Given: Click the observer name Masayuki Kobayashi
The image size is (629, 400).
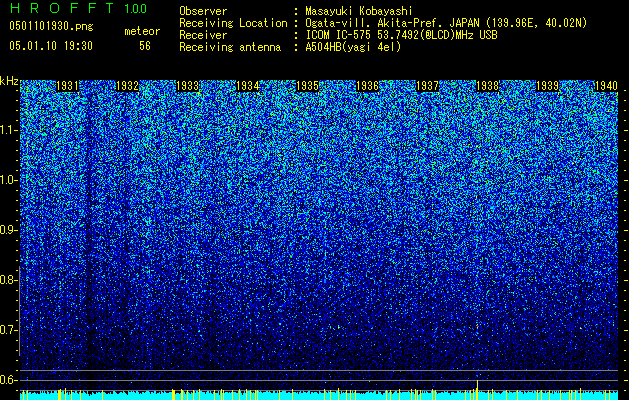Looking at the screenshot, I should click(x=359, y=11).
